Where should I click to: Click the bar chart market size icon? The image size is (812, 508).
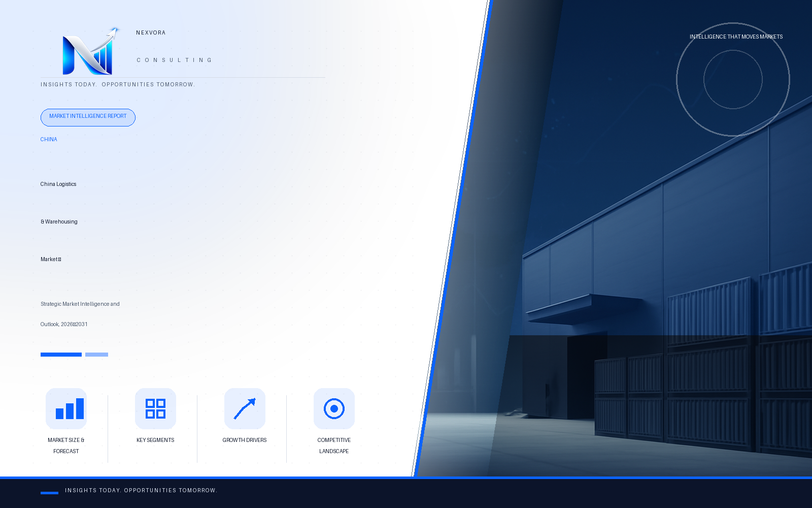(x=66, y=408)
